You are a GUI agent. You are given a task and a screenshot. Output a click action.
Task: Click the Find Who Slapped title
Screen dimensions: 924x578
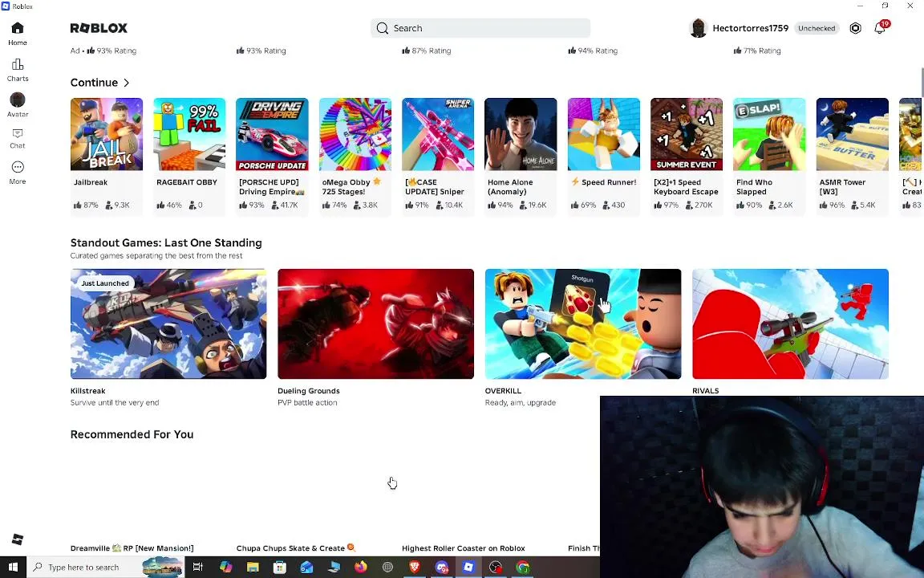click(754, 187)
